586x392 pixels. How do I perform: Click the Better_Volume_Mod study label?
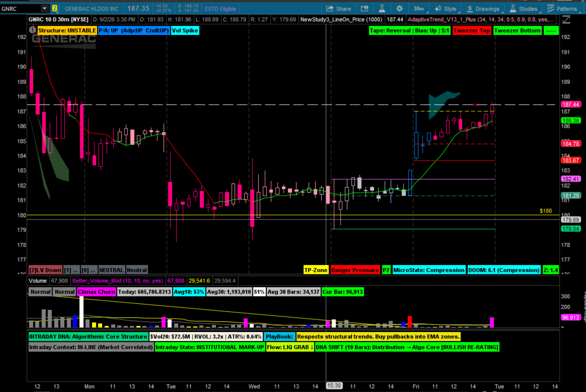pos(118,281)
